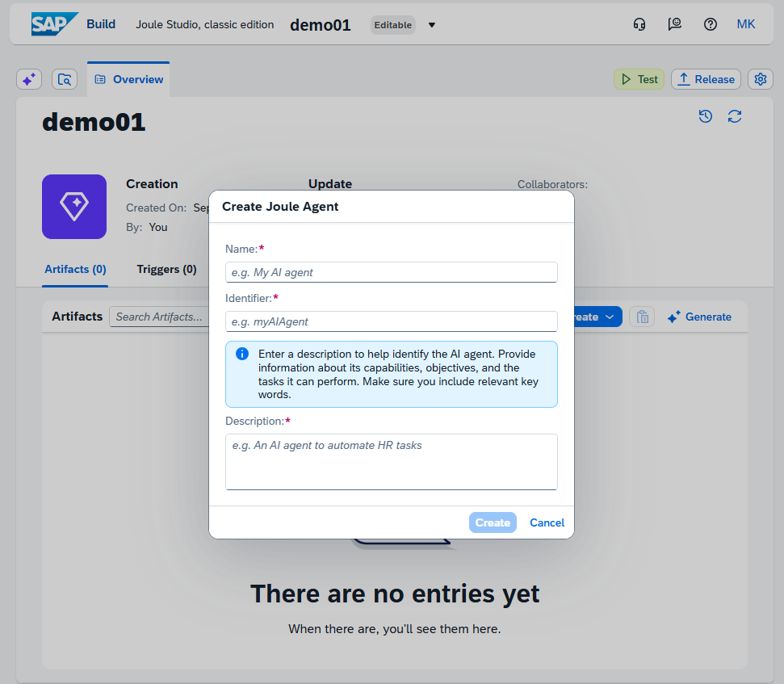The width and height of the screenshot is (784, 684).
Task: Focus the agent Name input field
Action: click(392, 272)
